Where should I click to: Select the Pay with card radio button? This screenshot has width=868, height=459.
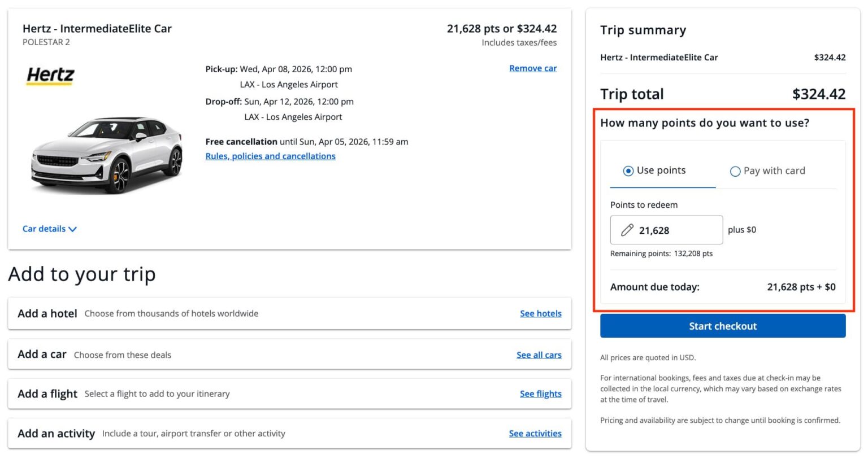[735, 172]
